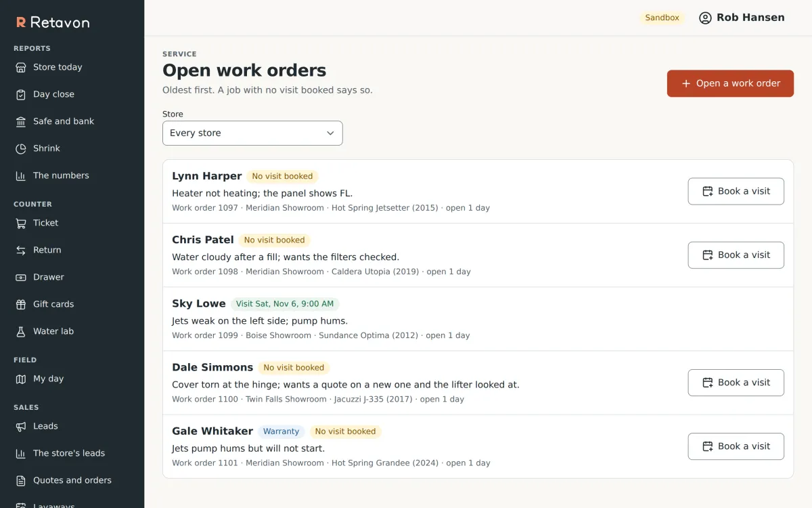Click the Water lab flask icon
Viewport: 812px width, 508px height.
[21, 331]
